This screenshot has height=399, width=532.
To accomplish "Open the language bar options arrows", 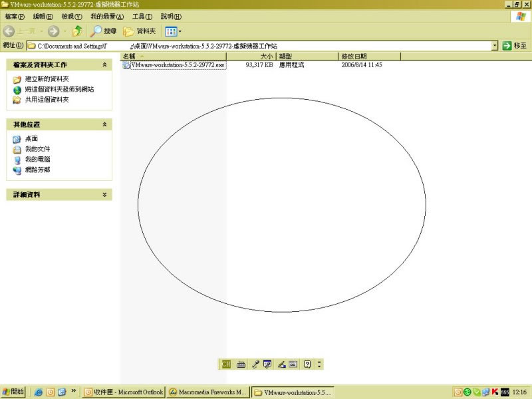I will coord(319,364).
